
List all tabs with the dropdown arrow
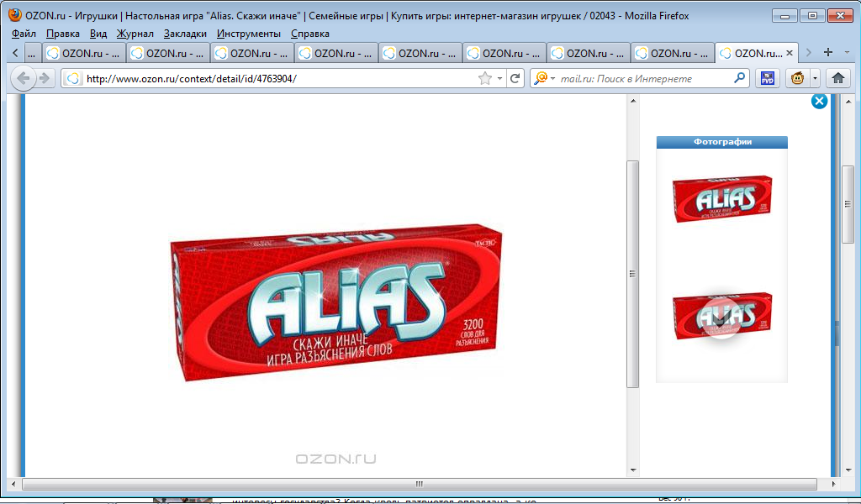point(848,53)
